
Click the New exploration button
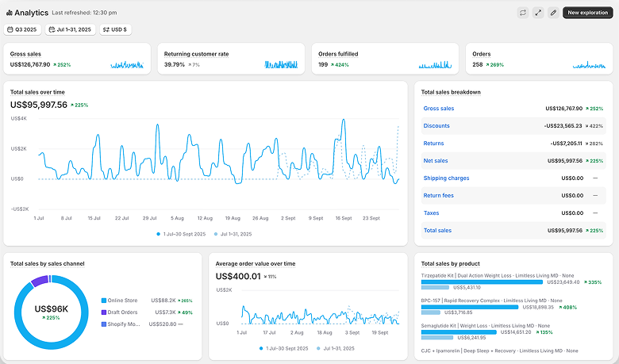click(x=588, y=13)
